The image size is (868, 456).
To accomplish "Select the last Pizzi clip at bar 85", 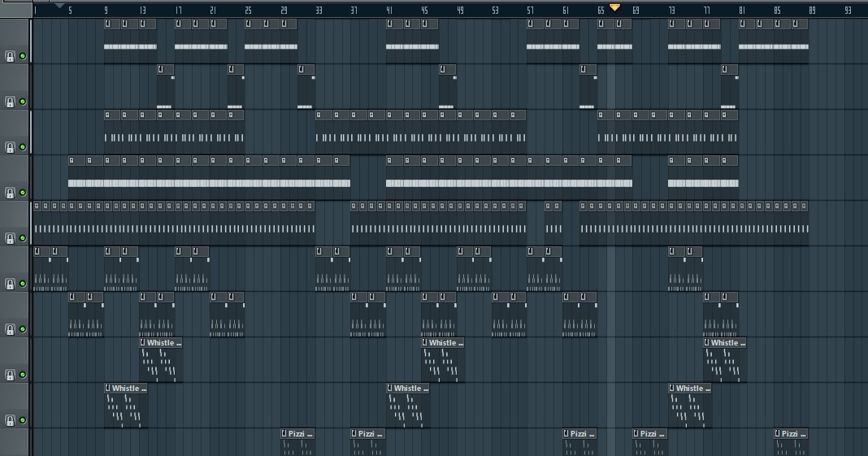I will 792,443.
